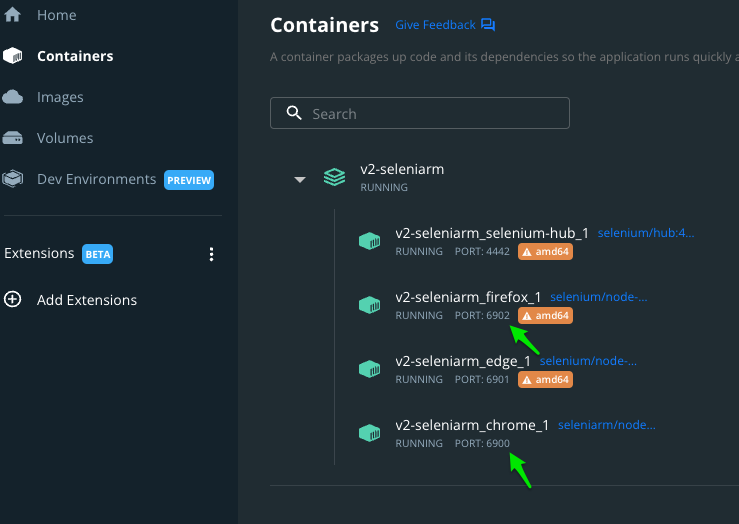The height and width of the screenshot is (524, 739).
Task: Click PORT: 6901 on edge_1
Action: 482,380
